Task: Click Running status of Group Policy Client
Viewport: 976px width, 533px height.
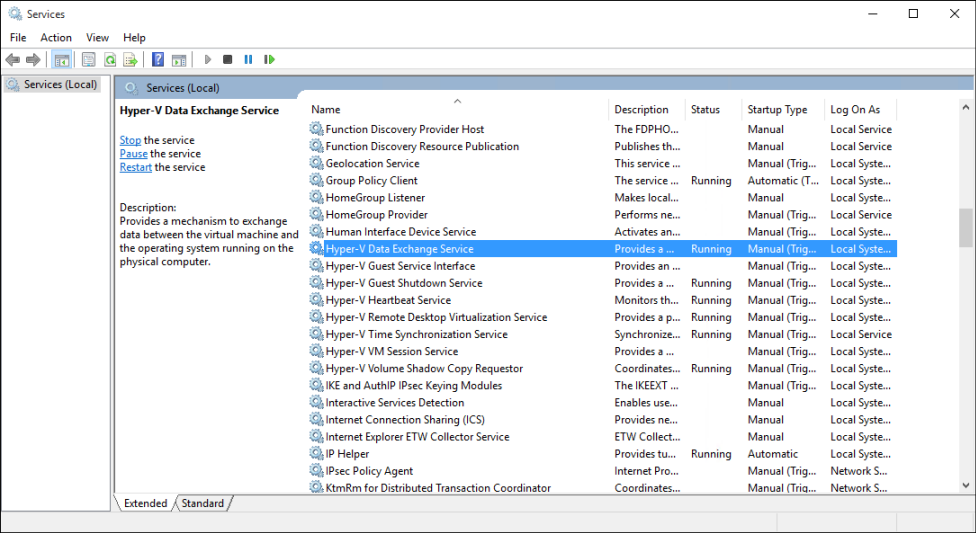Action: [711, 181]
